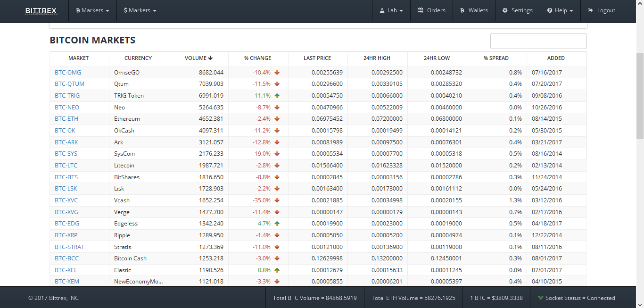Open the BTC-QTUM market link
Image resolution: width=644 pixels, height=308 pixels.
[69, 84]
